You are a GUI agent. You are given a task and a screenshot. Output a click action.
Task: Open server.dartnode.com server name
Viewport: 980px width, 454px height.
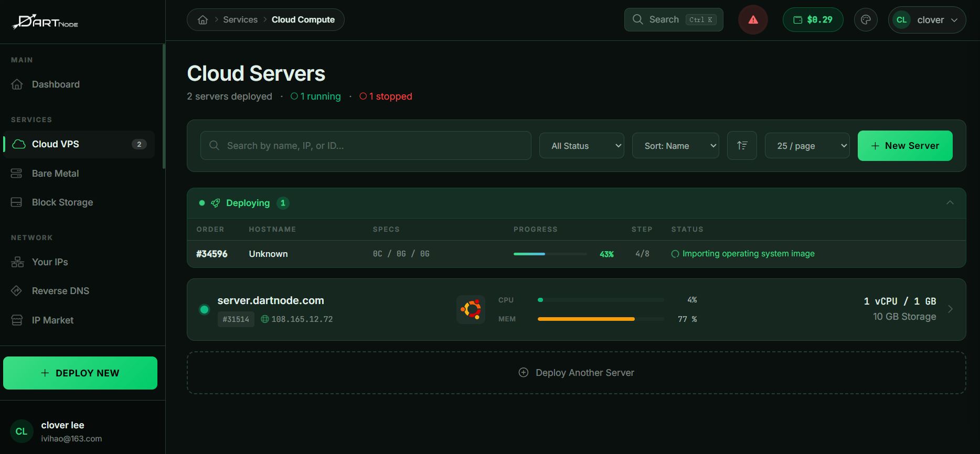tap(271, 300)
